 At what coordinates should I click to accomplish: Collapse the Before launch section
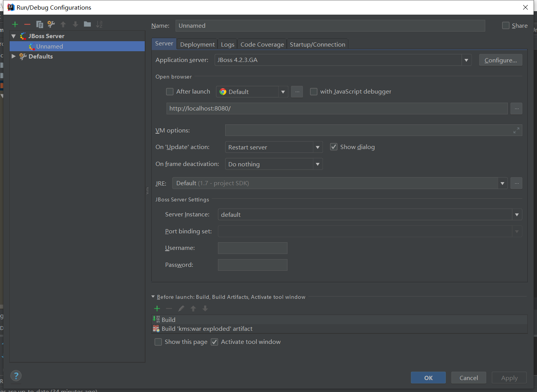(153, 297)
